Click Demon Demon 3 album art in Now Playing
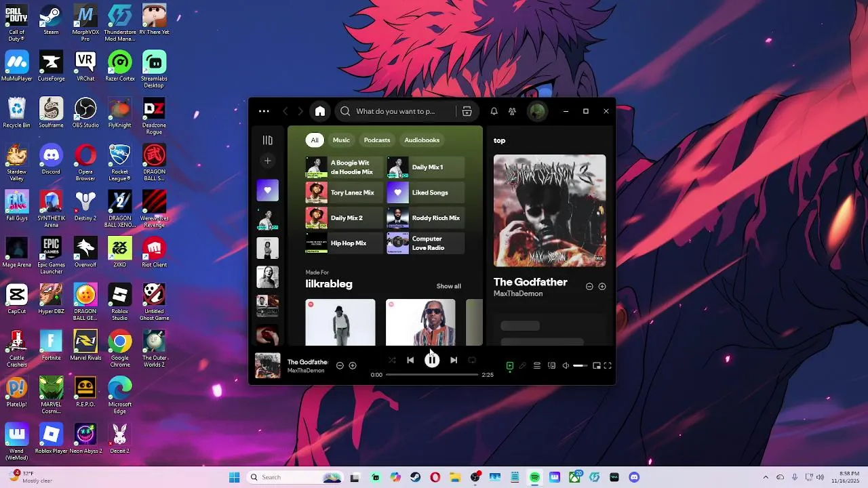 pos(550,211)
